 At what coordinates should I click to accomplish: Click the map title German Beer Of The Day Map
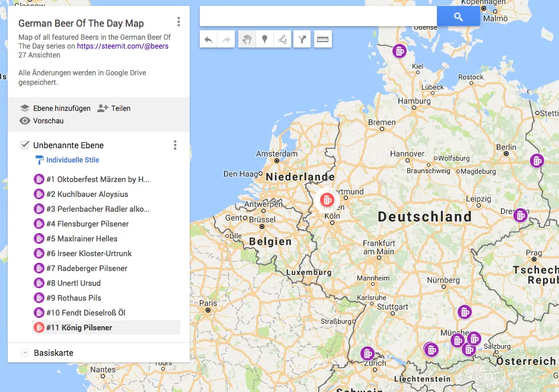click(x=81, y=24)
